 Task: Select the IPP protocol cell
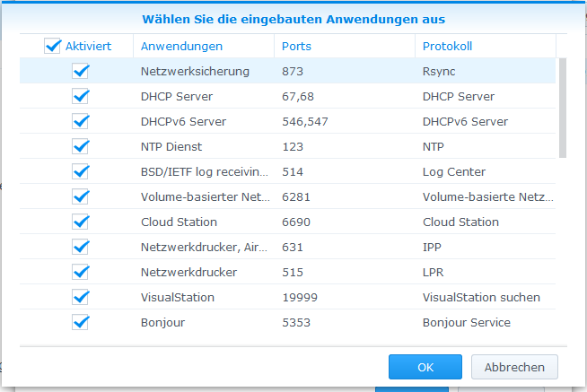click(x=433, y=247)
